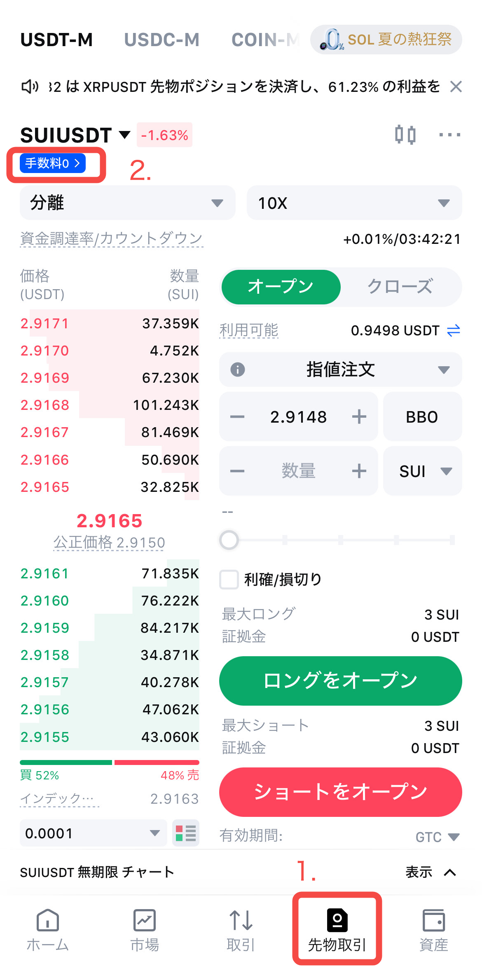Open the Assets (資産) wallet tab
Screen dimensions: 482x980
pos(433,930)
